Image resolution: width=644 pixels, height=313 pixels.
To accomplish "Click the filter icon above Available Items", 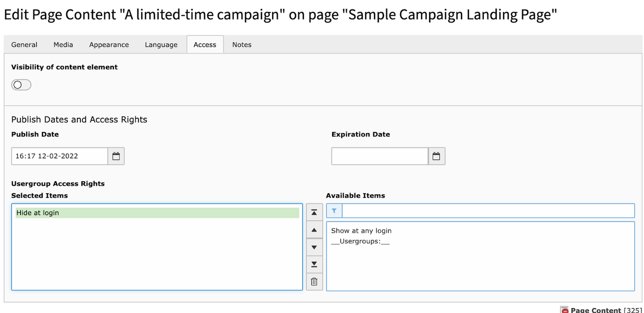I will click(334, 210).
